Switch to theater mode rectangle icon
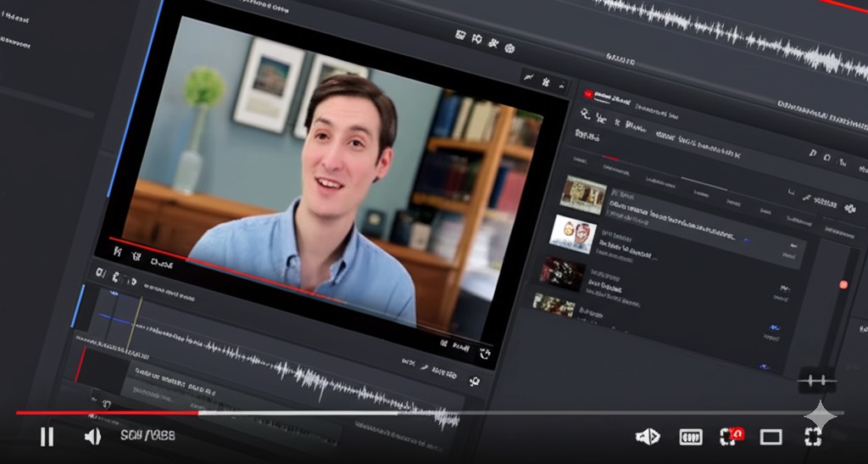This screenshot has width=868, height=464. point(771,438)
